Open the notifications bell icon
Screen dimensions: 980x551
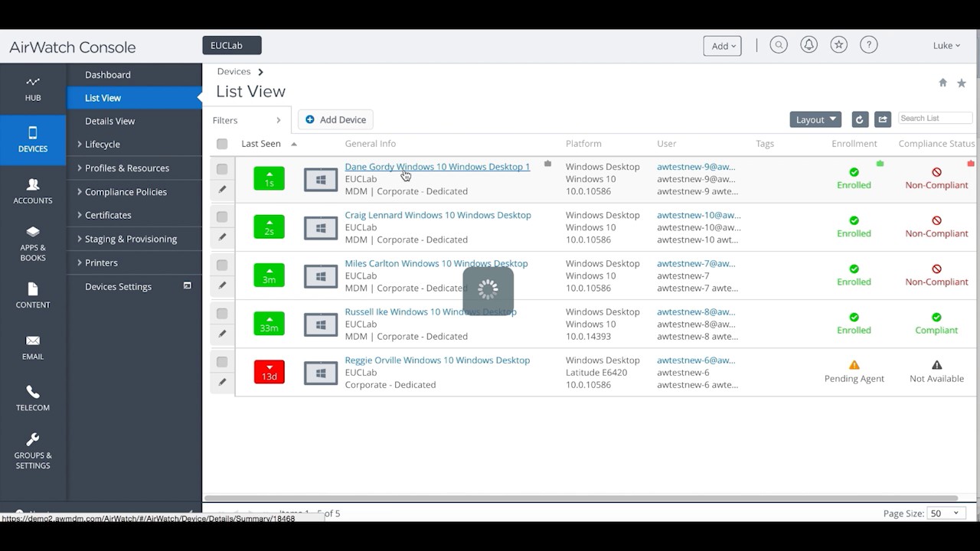pos(808,45)
